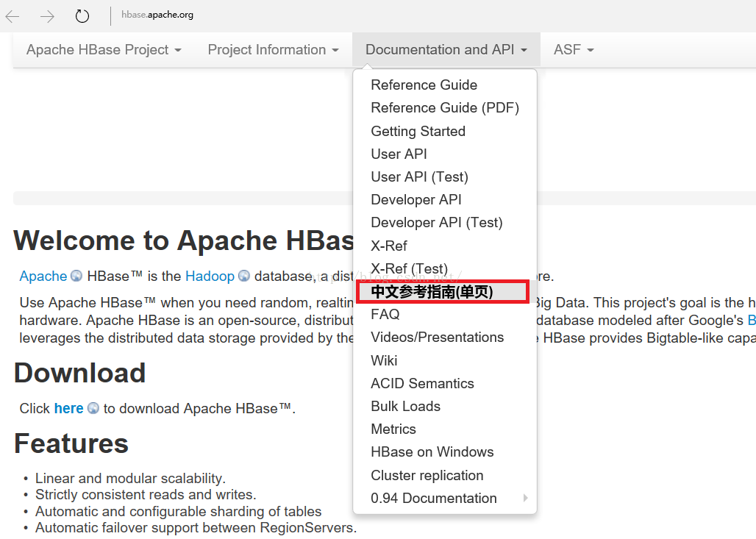756x539 pixels.
Task: Click the external-link icon after Hadoop
Action: 244,276
